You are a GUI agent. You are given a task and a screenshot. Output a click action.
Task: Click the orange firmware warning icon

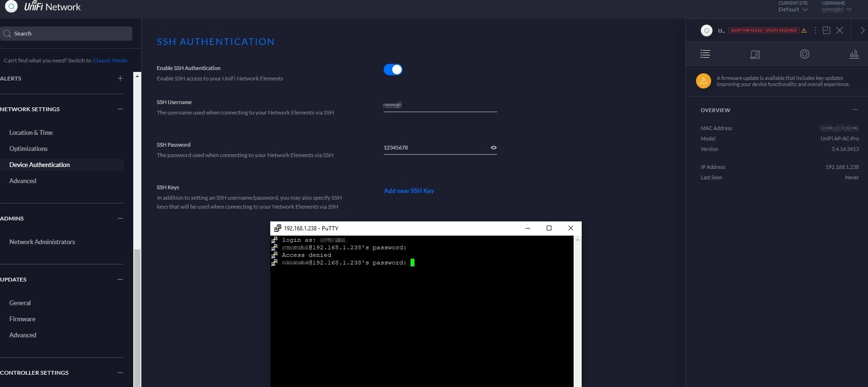703,81
